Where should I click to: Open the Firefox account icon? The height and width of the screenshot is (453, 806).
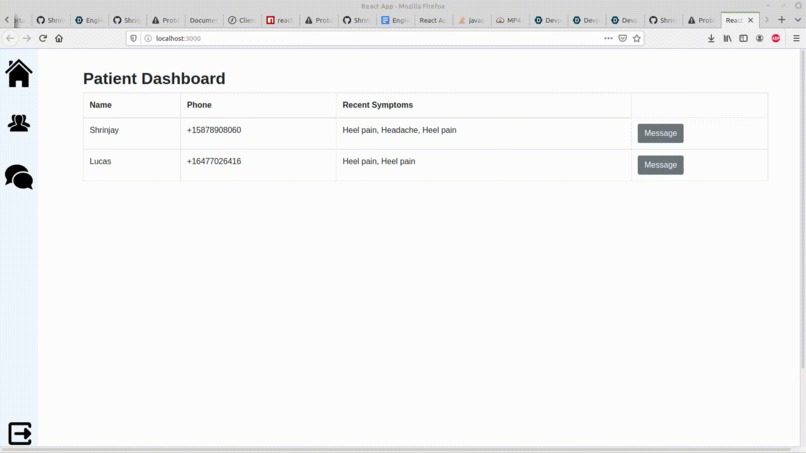[x=759, y=38]
